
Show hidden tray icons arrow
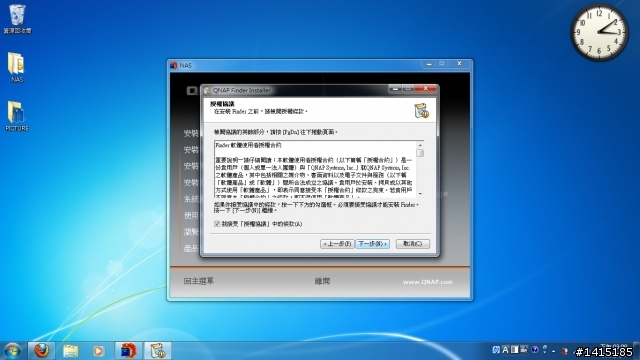coord(553,351)
